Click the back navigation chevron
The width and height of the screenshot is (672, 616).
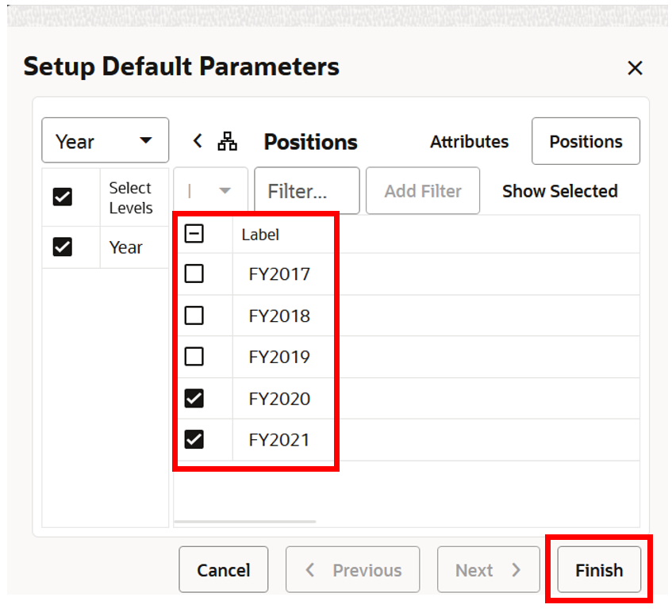[x=198, y=139]
